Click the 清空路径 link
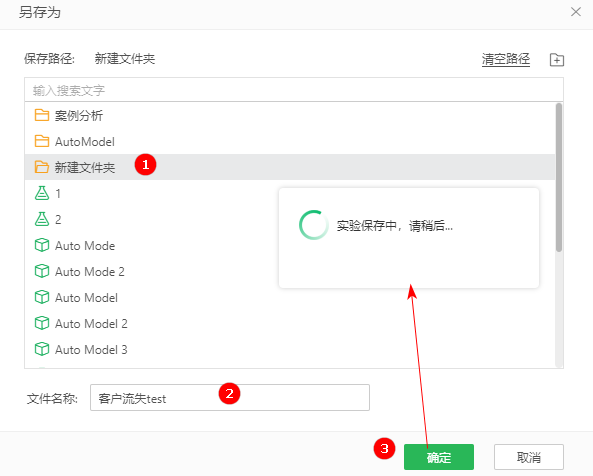593x476 pixels. click(x=506, y=59)
